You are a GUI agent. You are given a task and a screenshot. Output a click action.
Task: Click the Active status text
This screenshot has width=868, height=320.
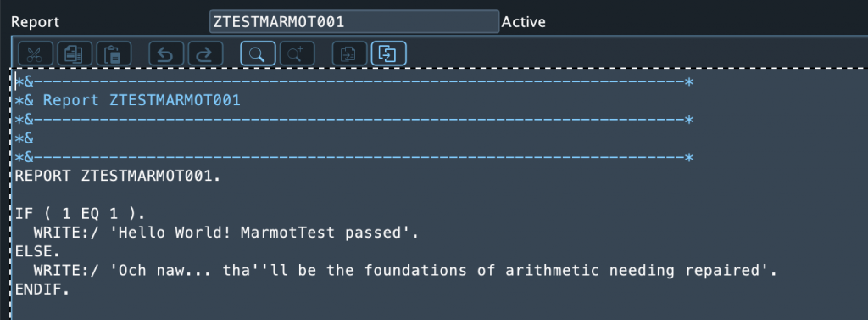click(x=523, y=22)
